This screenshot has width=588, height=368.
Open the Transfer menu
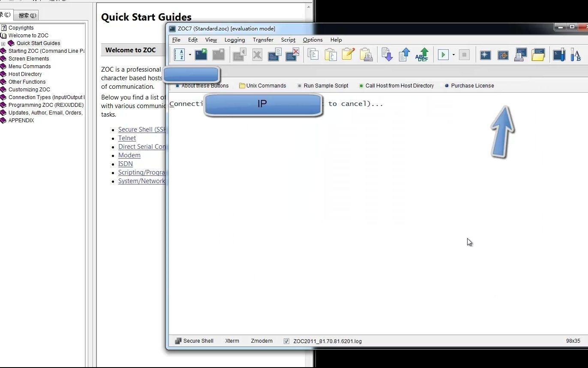pyautogui.click(x=263, y=40)
